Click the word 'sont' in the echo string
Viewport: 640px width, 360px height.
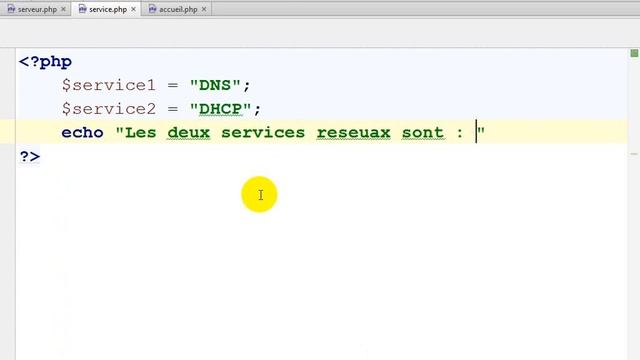[423, 133]
